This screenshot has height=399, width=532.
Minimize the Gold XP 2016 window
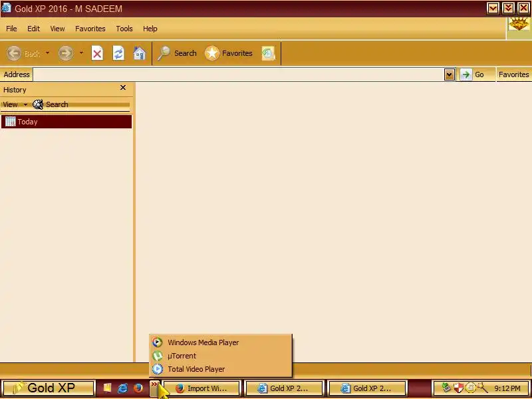pyautogui.click(x=493, y=8)
